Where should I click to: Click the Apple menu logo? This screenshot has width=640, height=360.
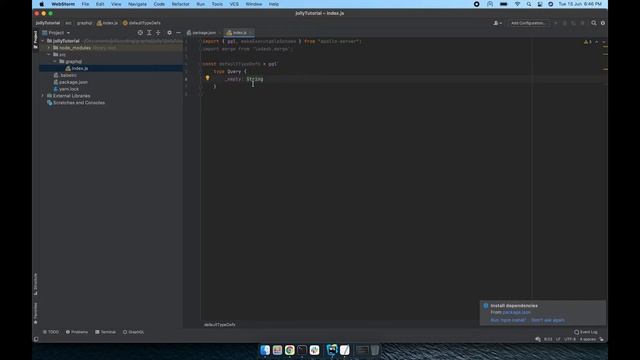41,4
